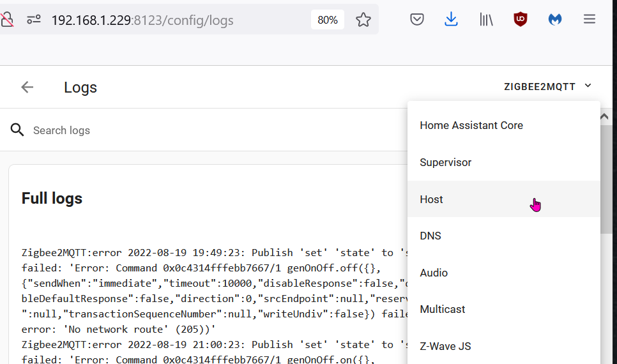Open the Malwarebytes extension icon
Screen dimensions: 617x364
tap(555, 20)
